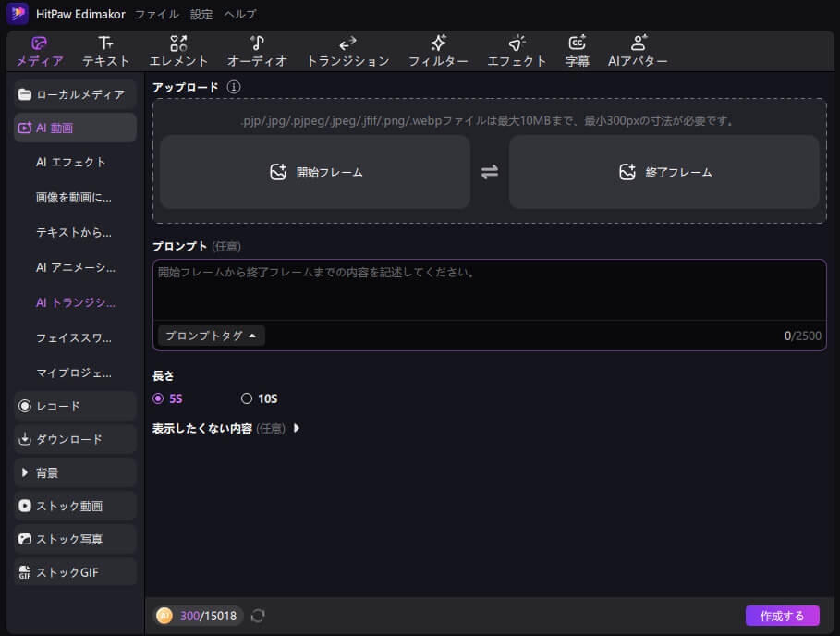Viewport: 840px width, 636px height.
Task: Open the 設定 menu
Action: (x=201, y=14)
